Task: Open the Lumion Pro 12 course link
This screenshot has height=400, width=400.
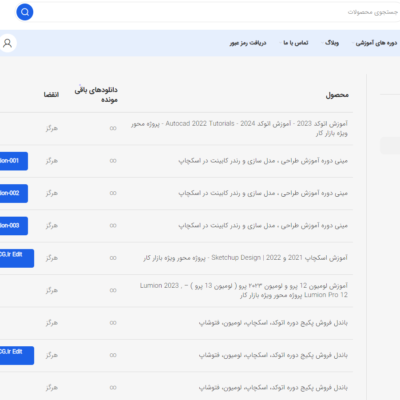Action: tap(244, 290)
